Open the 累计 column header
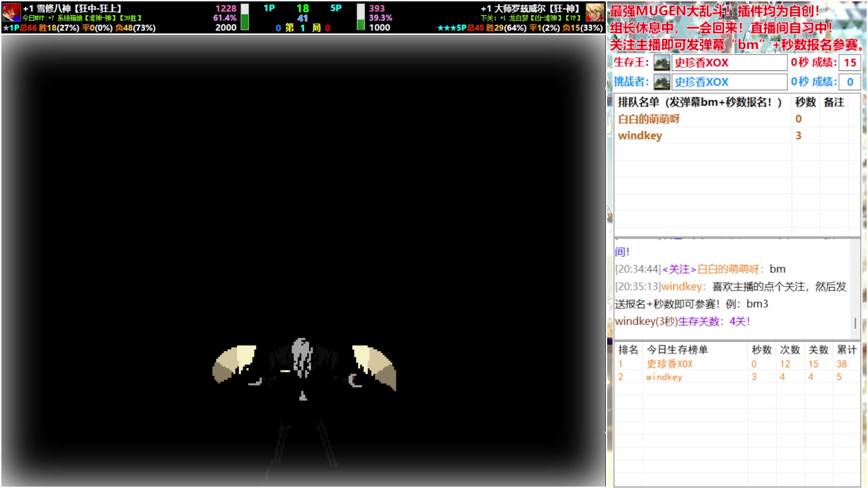This screenshot has width=868, height=488. (x=846, y=349)
